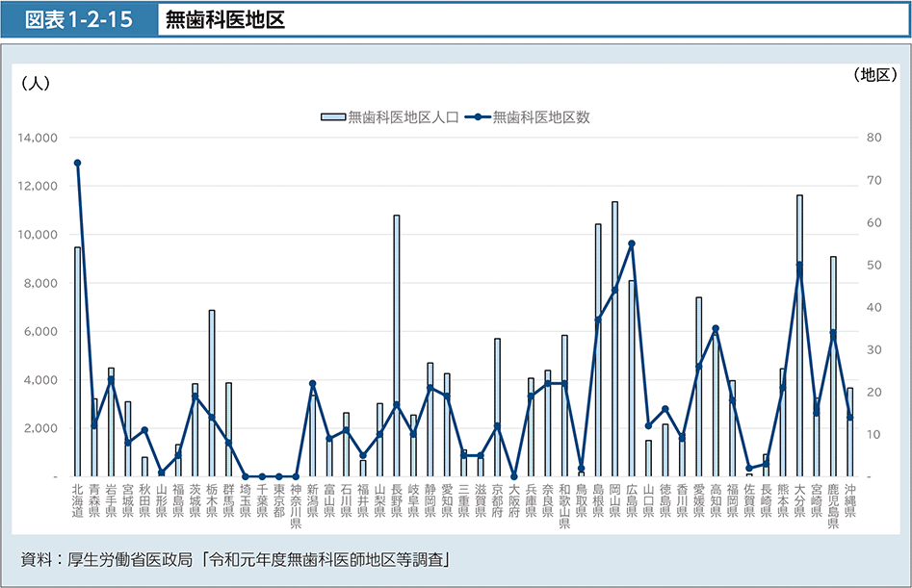
Task: Click the 広島県 line data point
Action: [632, 243]
